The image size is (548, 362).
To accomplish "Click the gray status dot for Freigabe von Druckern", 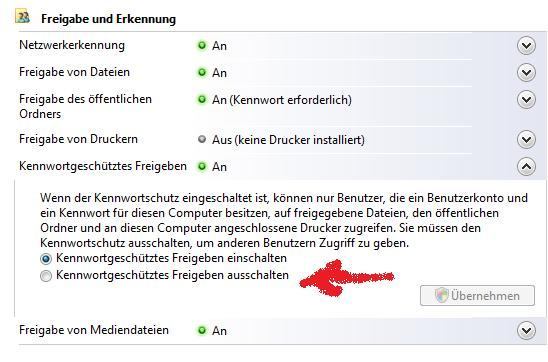I will point(202,139).
